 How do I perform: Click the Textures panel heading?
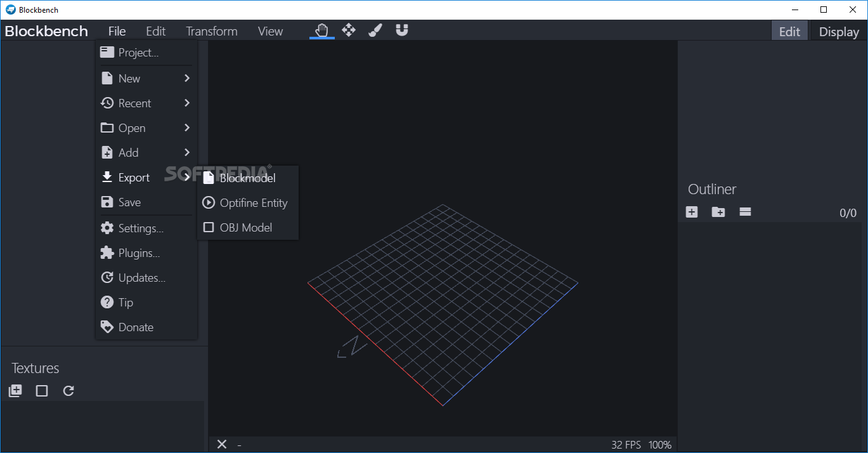36,368
